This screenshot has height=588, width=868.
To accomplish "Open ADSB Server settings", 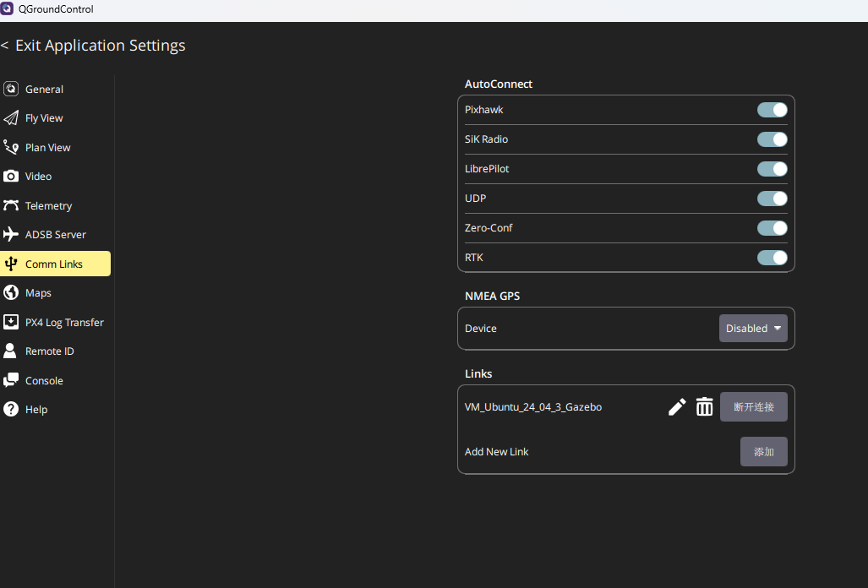I will 55,235.
